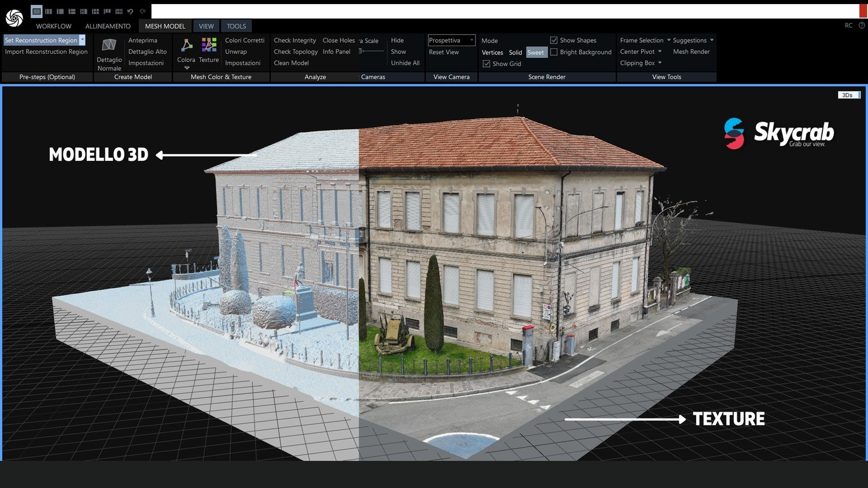Disable the Show Grid checkbox
This screenshot has height=488, width=868.
pyautogui.click(x=487, y=64)
